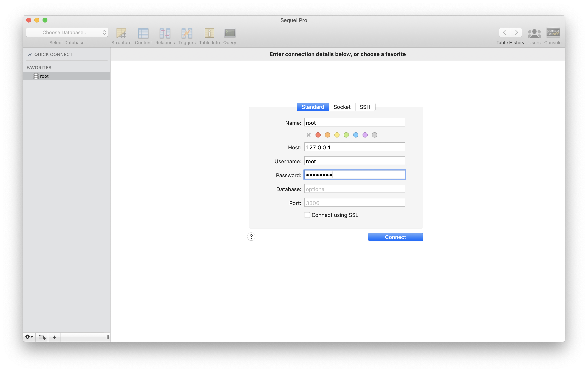Open the Structure view

121,34
